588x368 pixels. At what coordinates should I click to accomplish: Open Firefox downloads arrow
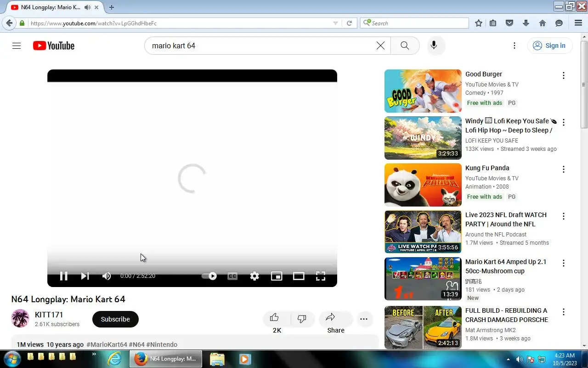(526, 23)
